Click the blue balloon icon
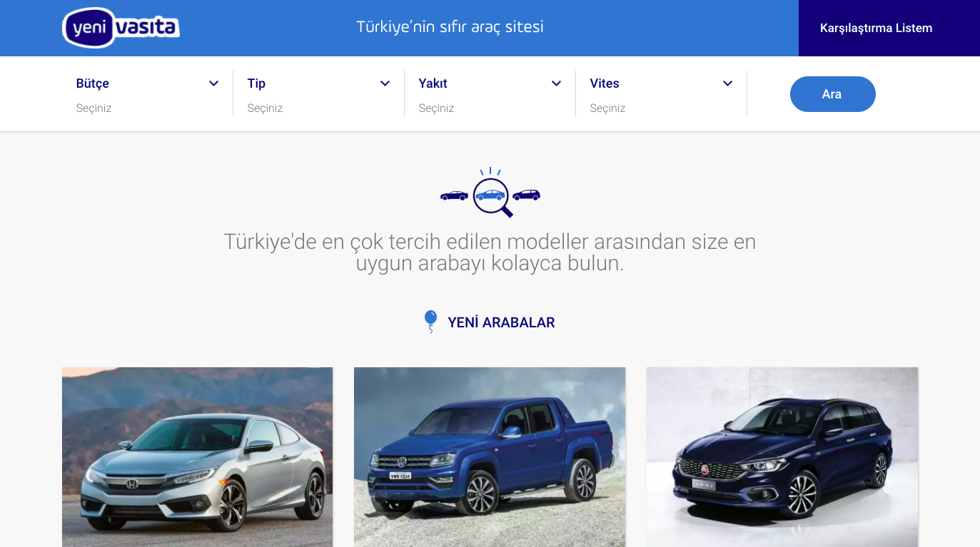 430,321
